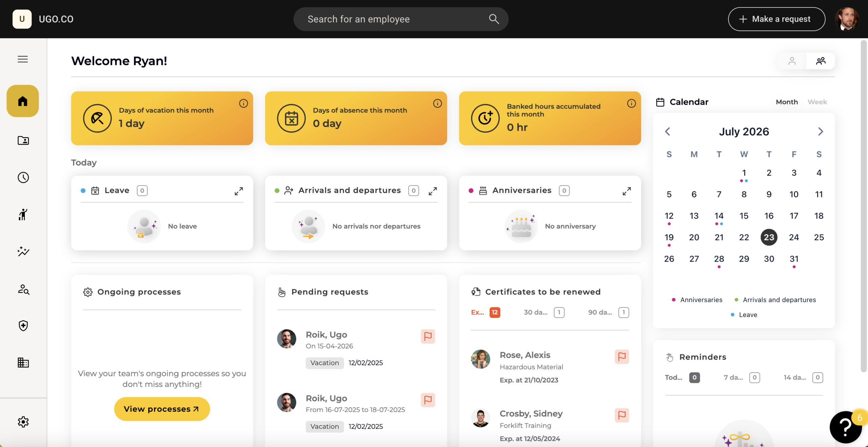Select July 28 in the calendar
Viewport: 868px width, 447px height.
(x=719, y=259)
